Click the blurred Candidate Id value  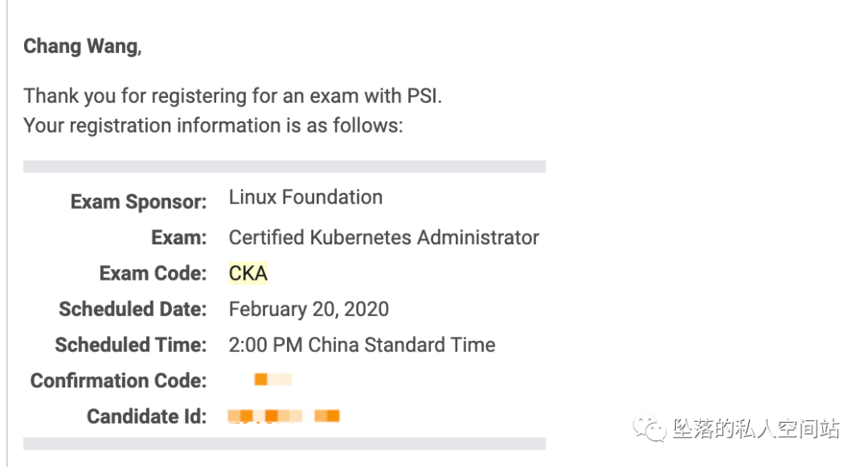coord(284,416)
